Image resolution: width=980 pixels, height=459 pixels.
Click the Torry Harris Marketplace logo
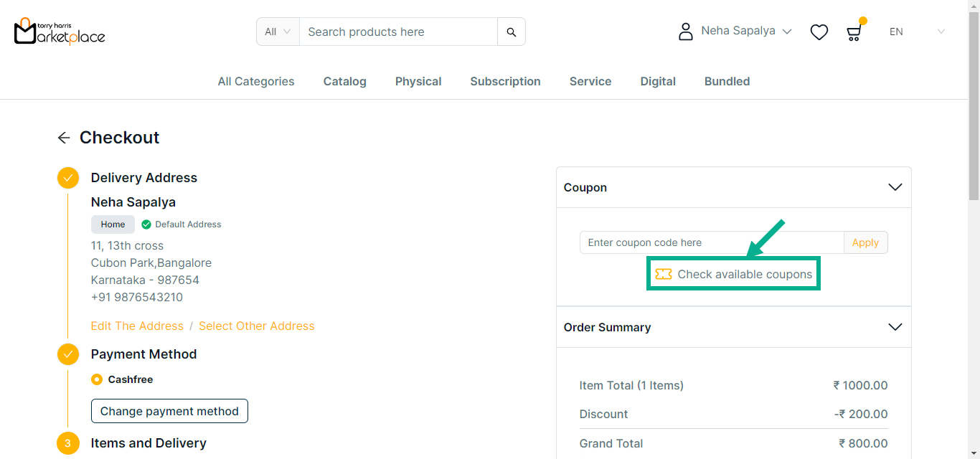[60, 31]
